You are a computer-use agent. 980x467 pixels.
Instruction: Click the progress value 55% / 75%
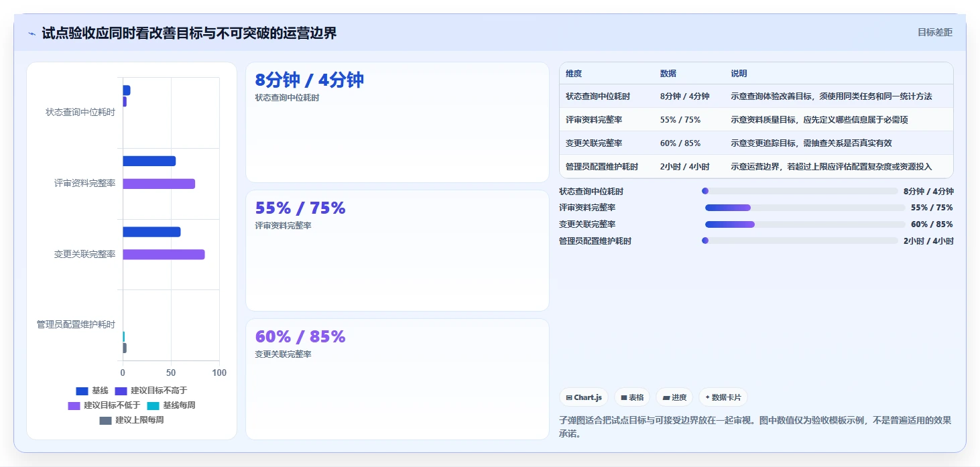[x=932, y=208]
